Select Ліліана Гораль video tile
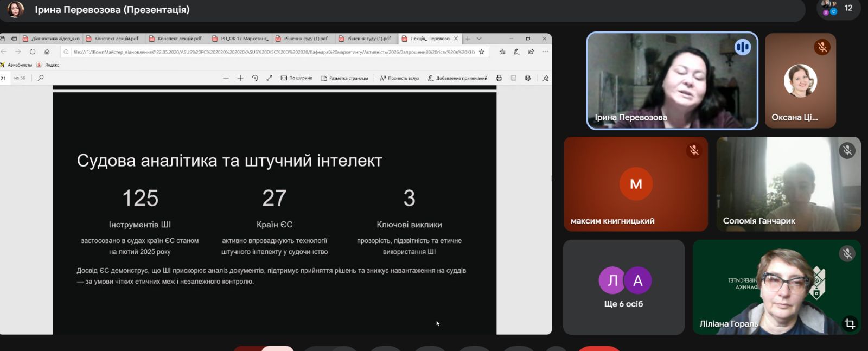This screenshot has height=351, width=868. 777,287
